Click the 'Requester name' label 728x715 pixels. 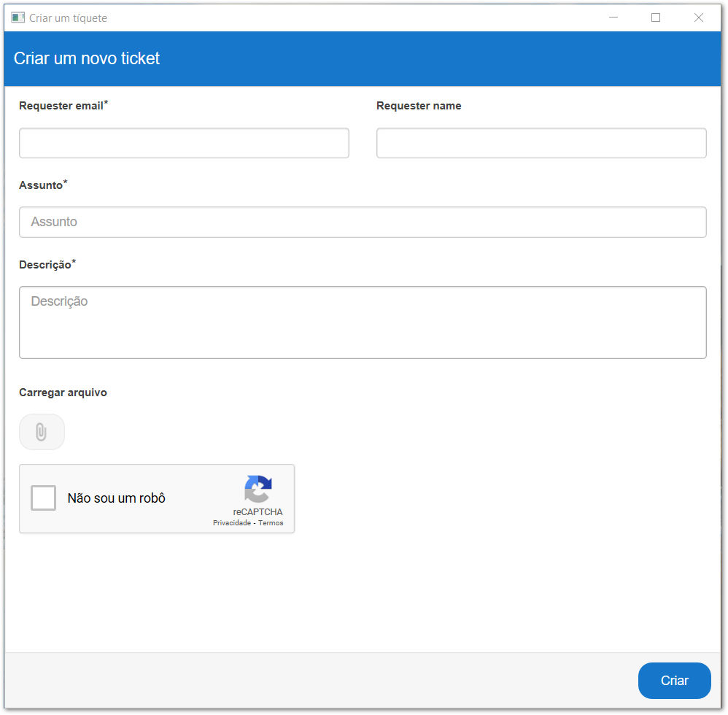(x=419, y=105)
